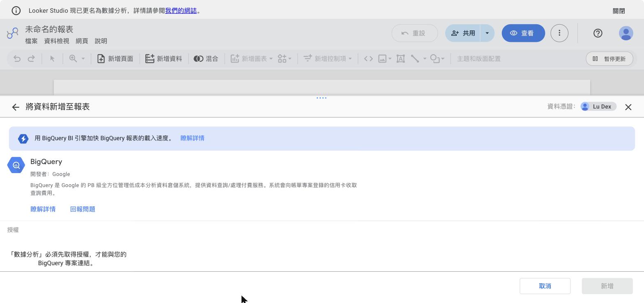Open the help question mark icon
This screenshot has height=303, width=644.
598,33
